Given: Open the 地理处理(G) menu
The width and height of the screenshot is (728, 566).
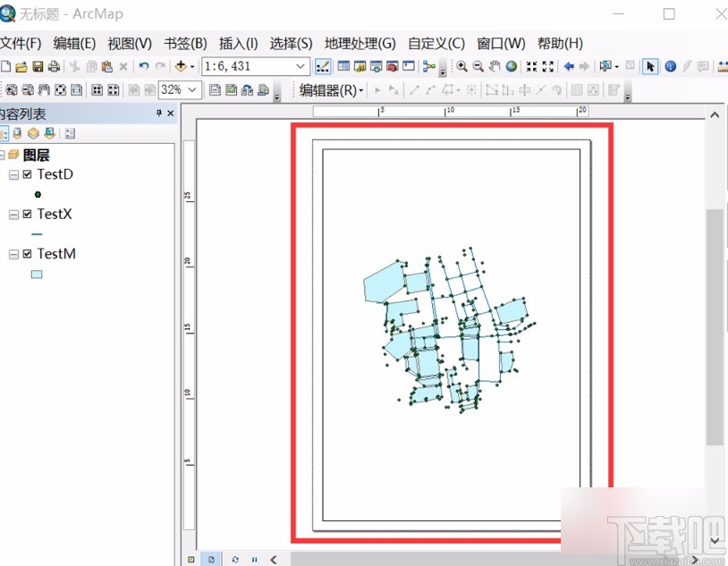Looking at the screenshot, I should pos(360,43).
